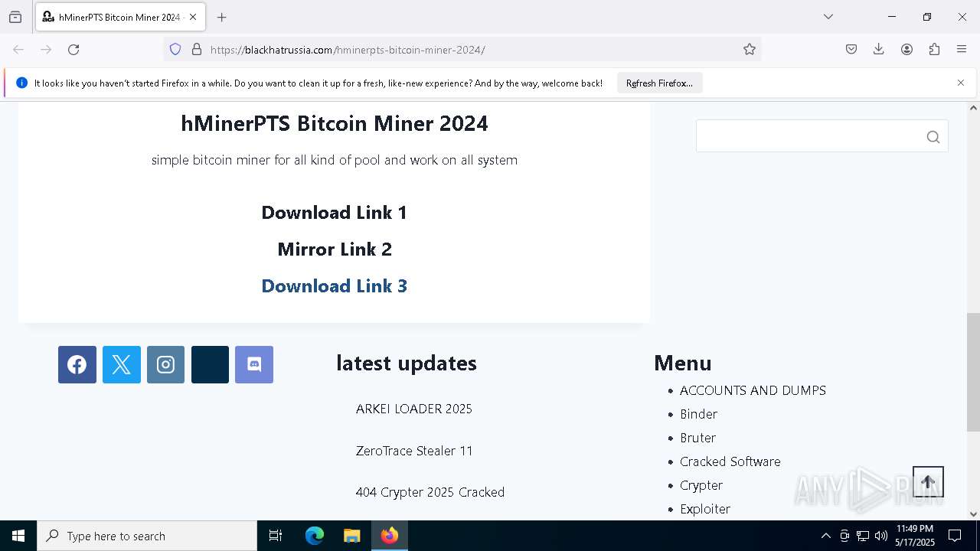This screenshot has width=980, height=551.
Task: Go forward with the forward arrow
Action: point(46,50)
